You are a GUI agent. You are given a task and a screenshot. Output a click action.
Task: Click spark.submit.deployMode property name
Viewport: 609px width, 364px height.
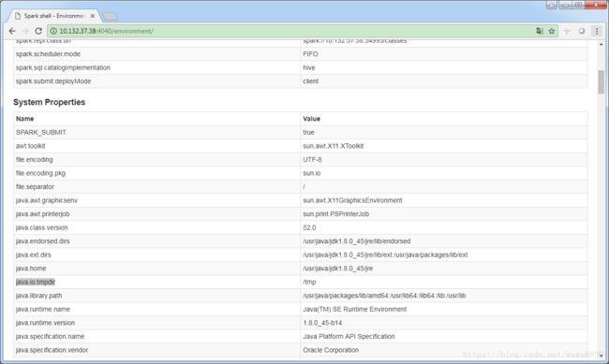(x=53, y=81)
